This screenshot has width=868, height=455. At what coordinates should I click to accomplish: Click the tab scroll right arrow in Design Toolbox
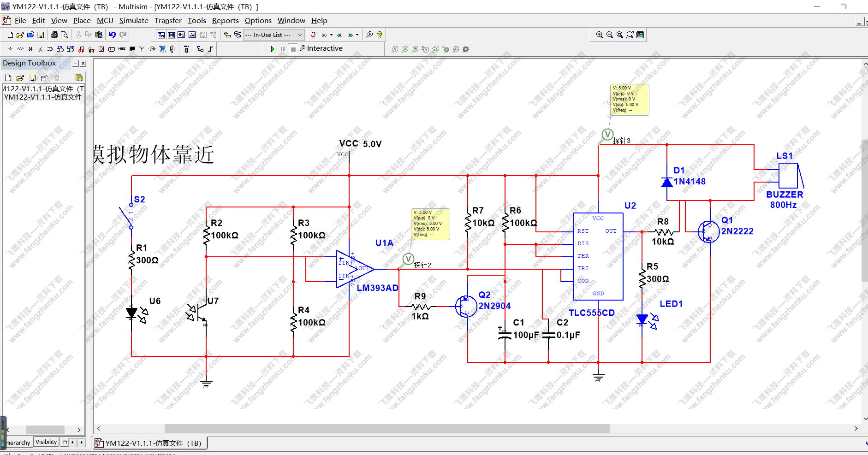click(x=82, y=442)
